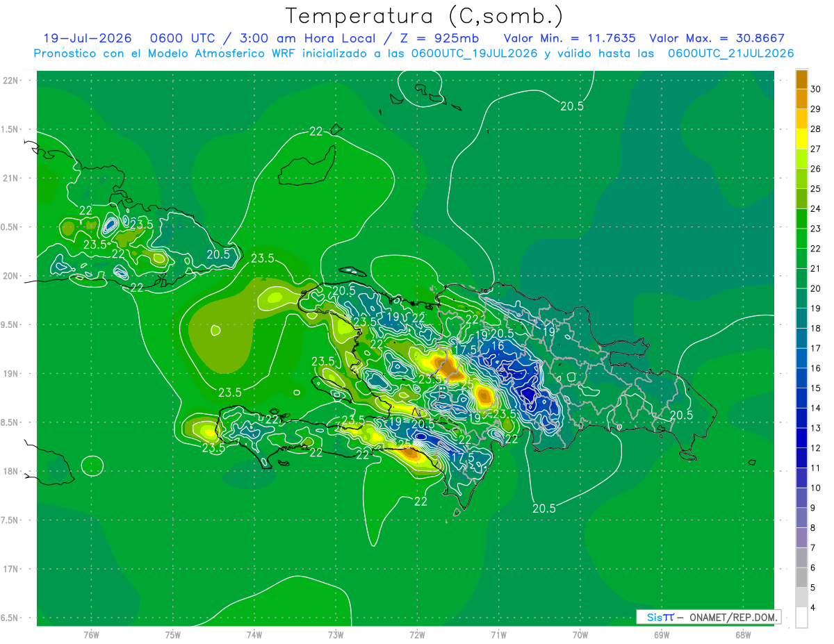Click the "71W" longitude axis label
Image resolution: width=834 pixels, height=644 pixels.
point(498,635)
